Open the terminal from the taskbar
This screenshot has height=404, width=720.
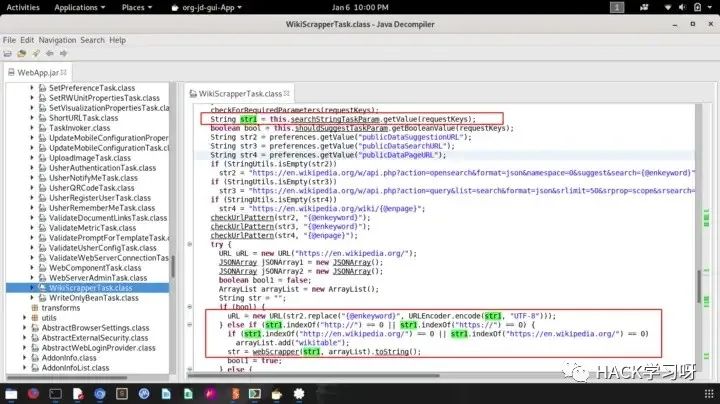click(56, 393)
